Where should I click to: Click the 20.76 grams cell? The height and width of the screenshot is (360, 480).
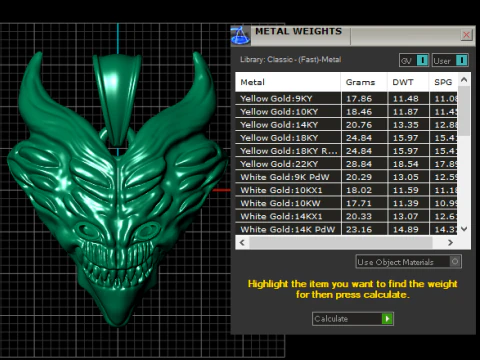click(x=364, y=124)
